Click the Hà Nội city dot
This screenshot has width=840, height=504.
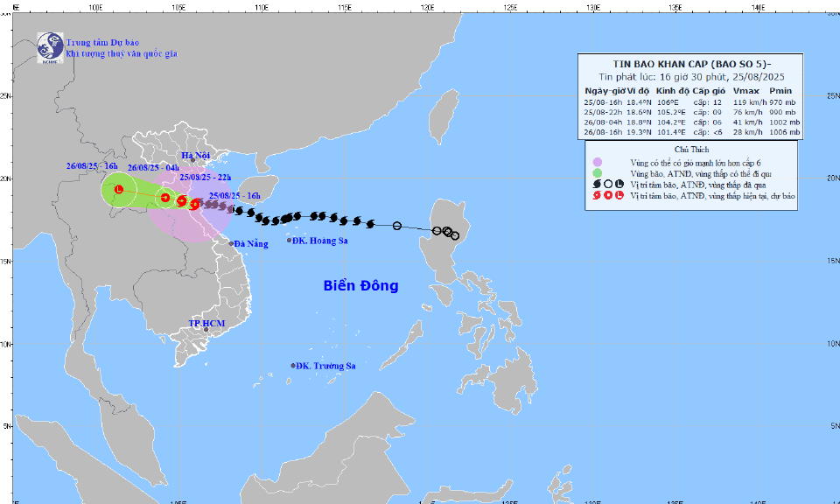192,160
